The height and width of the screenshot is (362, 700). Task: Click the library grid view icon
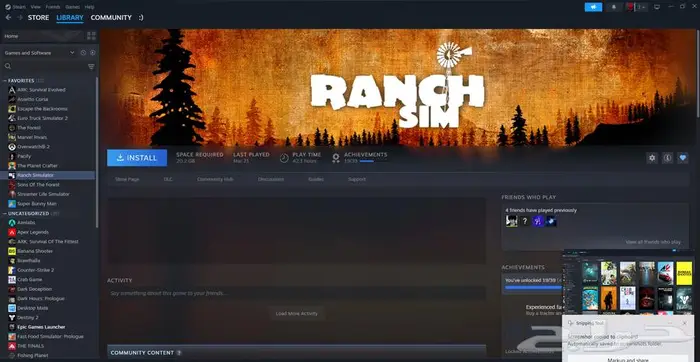point(92,36)
